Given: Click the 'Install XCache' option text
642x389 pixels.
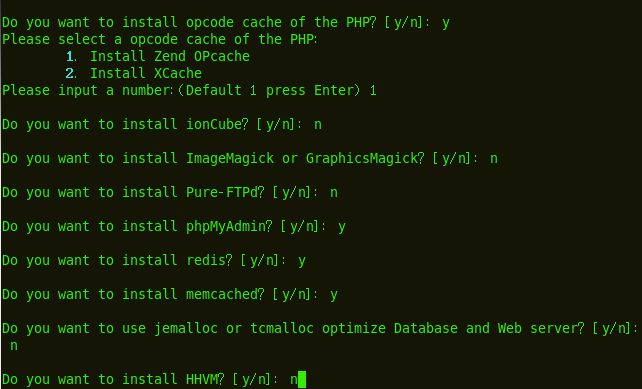Looking at the screenshot, I should point(146,73).
